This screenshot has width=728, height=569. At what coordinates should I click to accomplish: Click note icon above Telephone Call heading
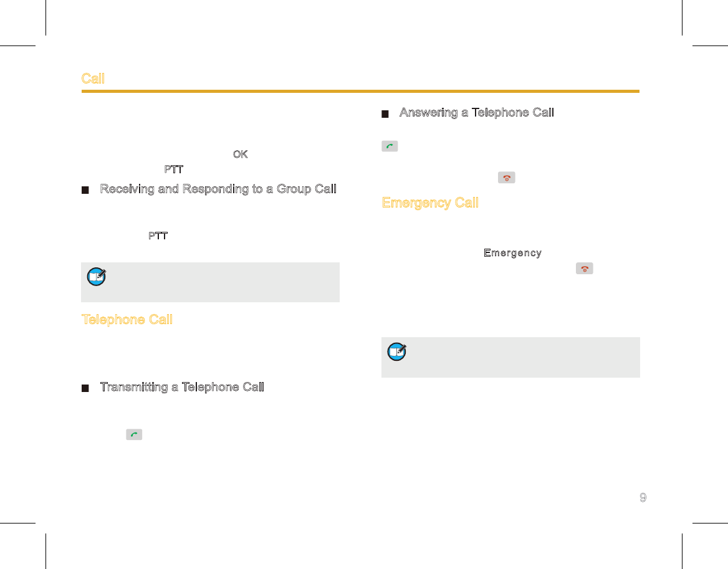tap(97, 277)
